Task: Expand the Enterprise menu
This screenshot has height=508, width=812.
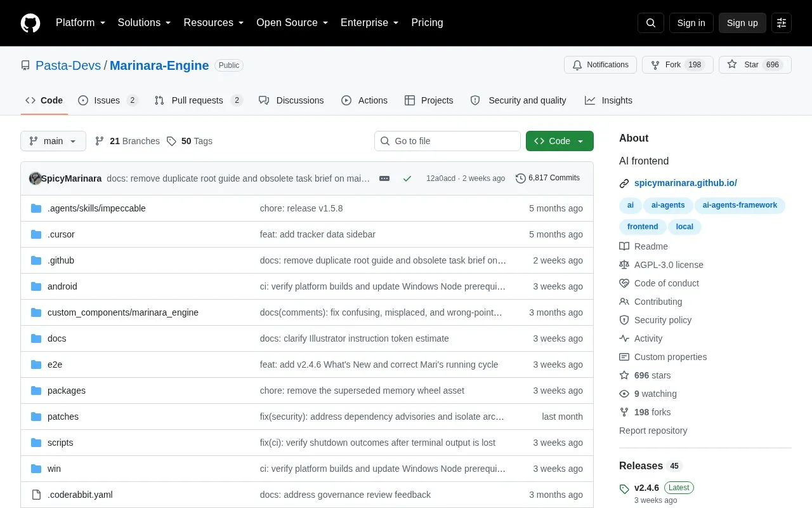Action: (370, 23)
